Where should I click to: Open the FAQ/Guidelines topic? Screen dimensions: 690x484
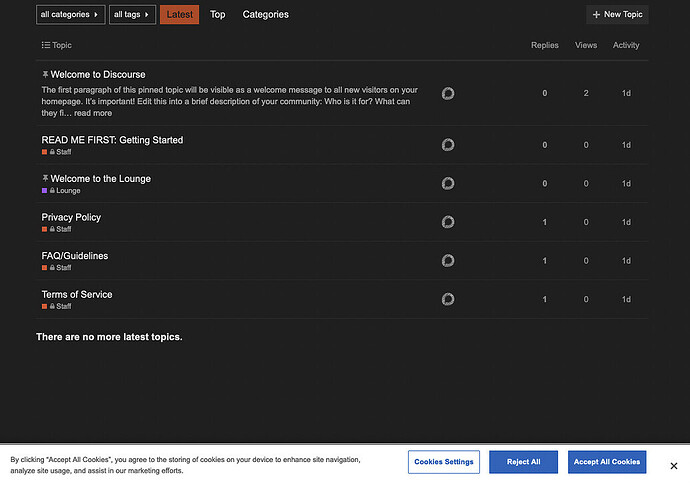click(75, 256)
